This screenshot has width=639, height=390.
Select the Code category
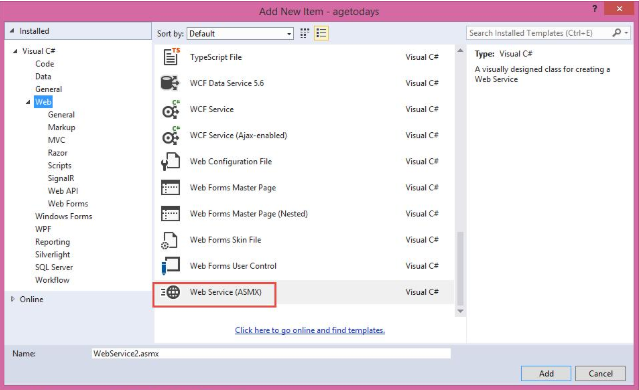[x=44, y=64]
